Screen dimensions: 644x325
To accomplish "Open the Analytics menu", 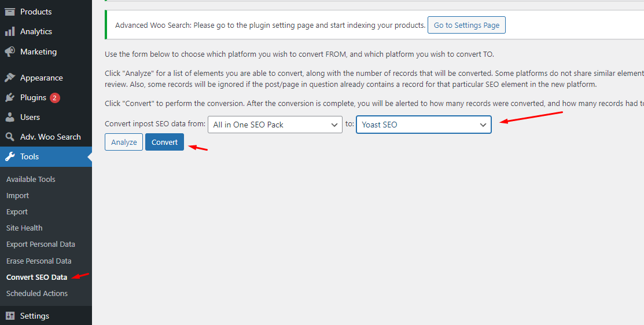I will click(x=46, y=31).
